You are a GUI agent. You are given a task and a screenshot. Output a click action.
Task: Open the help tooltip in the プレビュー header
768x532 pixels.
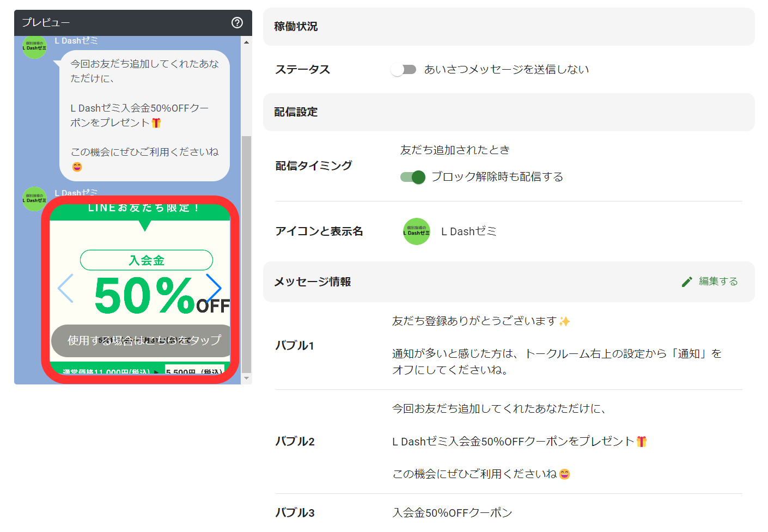pos(236,23)
